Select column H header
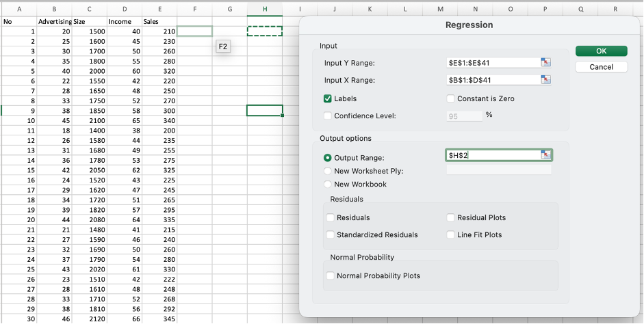The width and height of the screenshot is (644, 324). click(x=264, y=9)
